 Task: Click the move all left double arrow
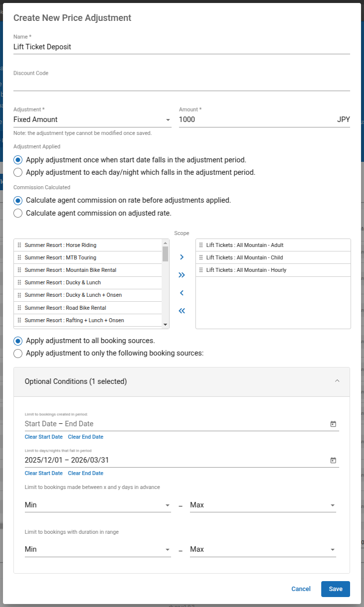tap(182, 311)
